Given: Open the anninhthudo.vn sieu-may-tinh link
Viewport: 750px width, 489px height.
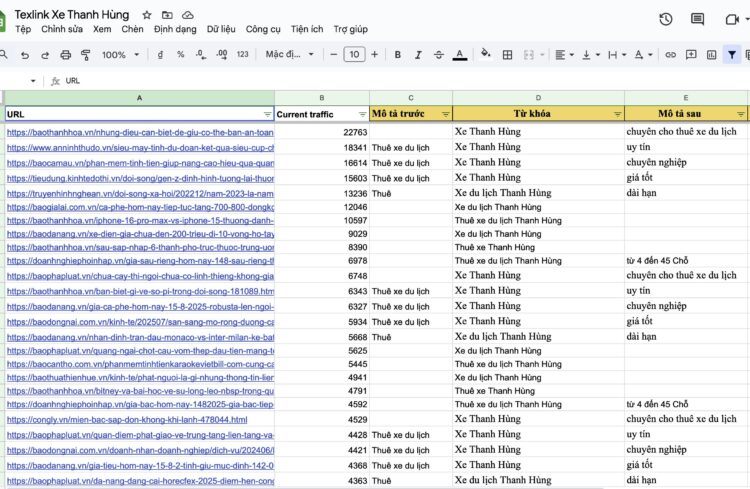Looking at the screenshot, I should pos(140,148).
